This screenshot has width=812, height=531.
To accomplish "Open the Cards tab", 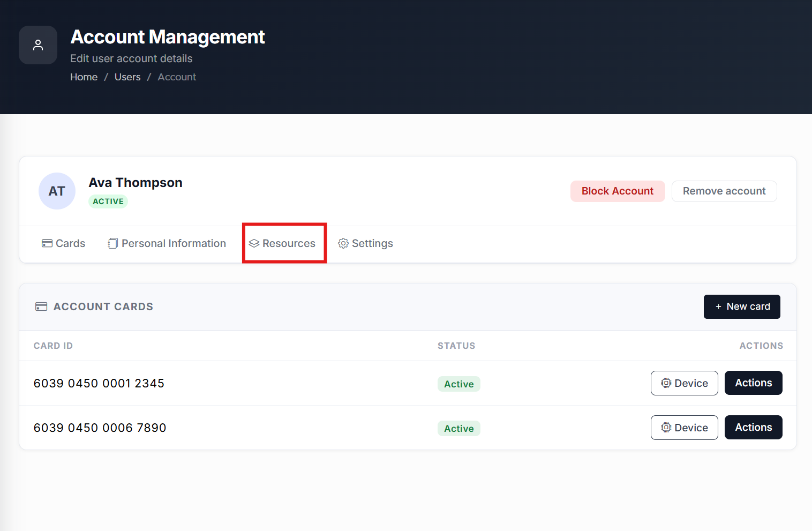I will point(63,243).
